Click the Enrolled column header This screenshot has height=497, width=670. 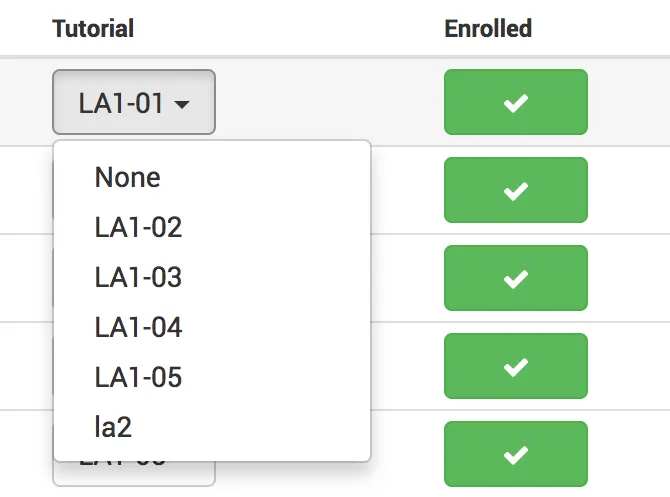[488, 28]
